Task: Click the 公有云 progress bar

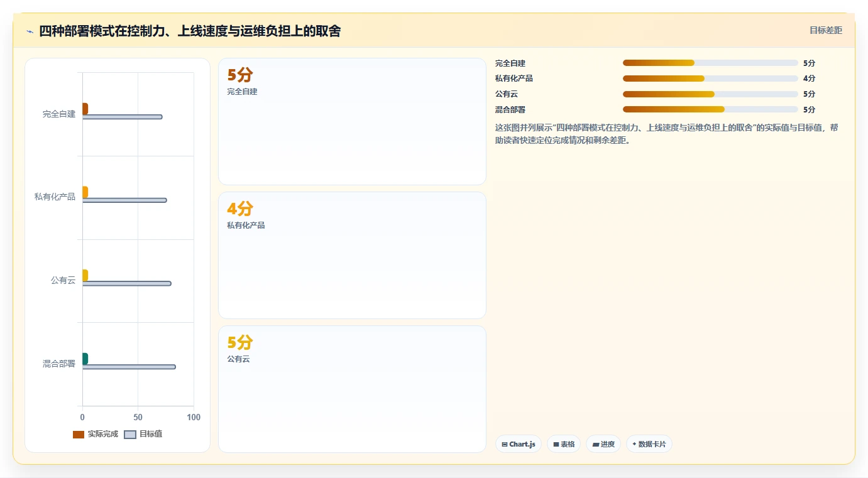Action: click(x=710, y=94)
